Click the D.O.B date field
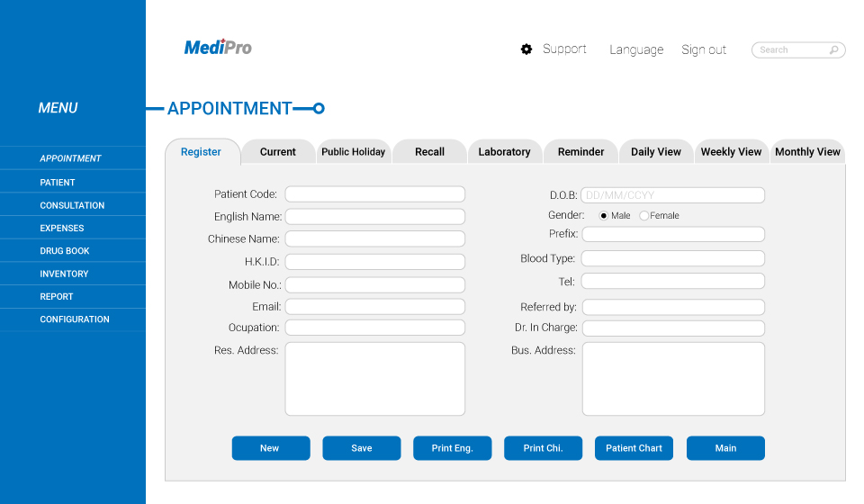Image resolution: width=864 pixels, height=504 pixels. [x=673, y=195]
